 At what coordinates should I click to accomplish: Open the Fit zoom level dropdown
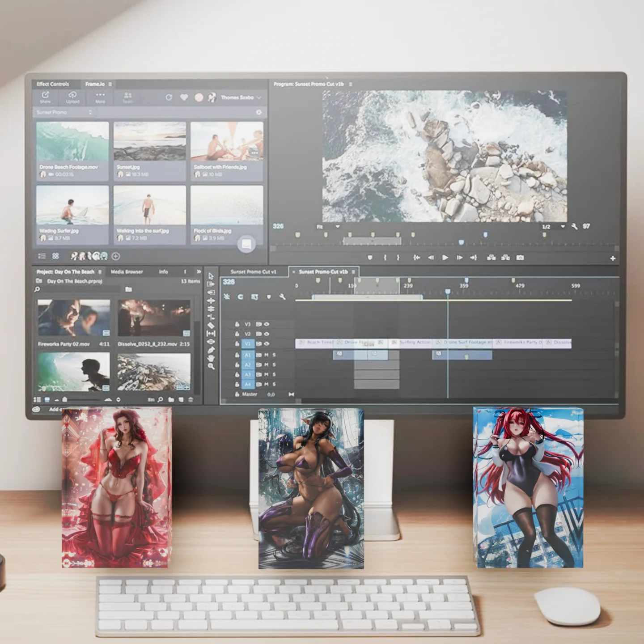point(328,227)
